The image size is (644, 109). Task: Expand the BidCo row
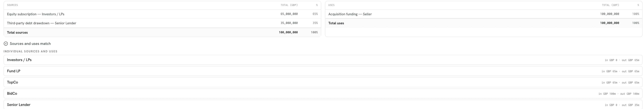323,93
